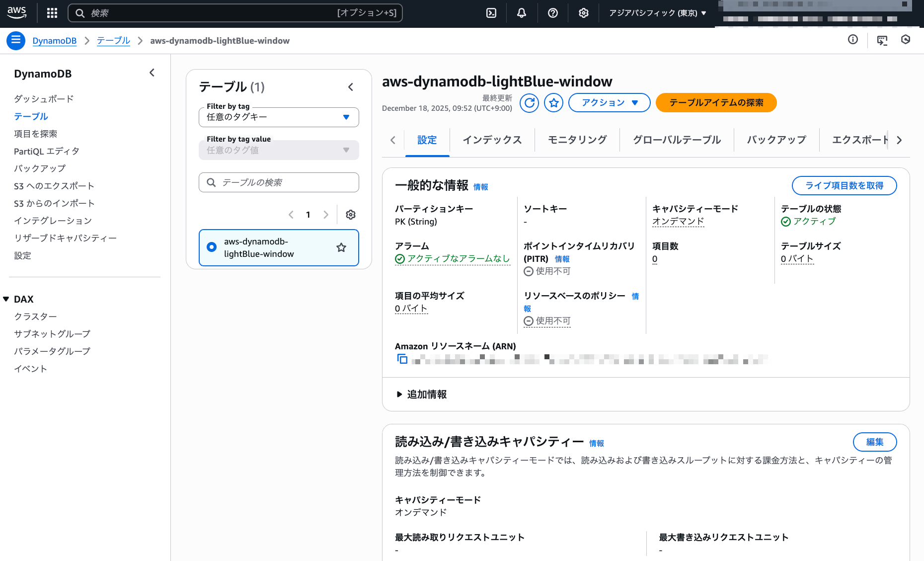Viewport: 924px width, 561px height.
Task: Copy the ARN with the copy icon
Action: (x=402, y=359)
